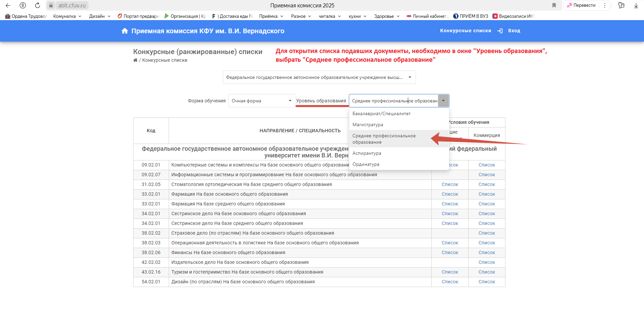Open bookmark Ордена Трудового

click(x=26, y=16)
